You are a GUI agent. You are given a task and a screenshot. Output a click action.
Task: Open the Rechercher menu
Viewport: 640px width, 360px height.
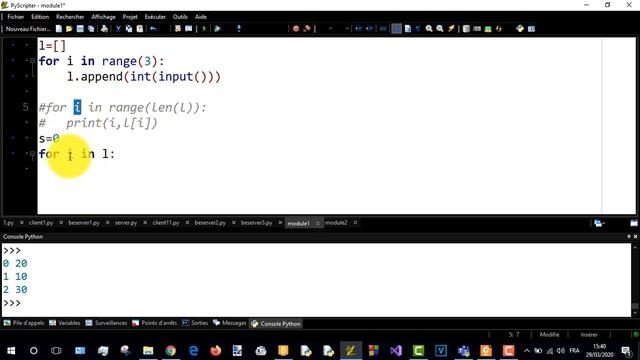(x=70, y=17)
